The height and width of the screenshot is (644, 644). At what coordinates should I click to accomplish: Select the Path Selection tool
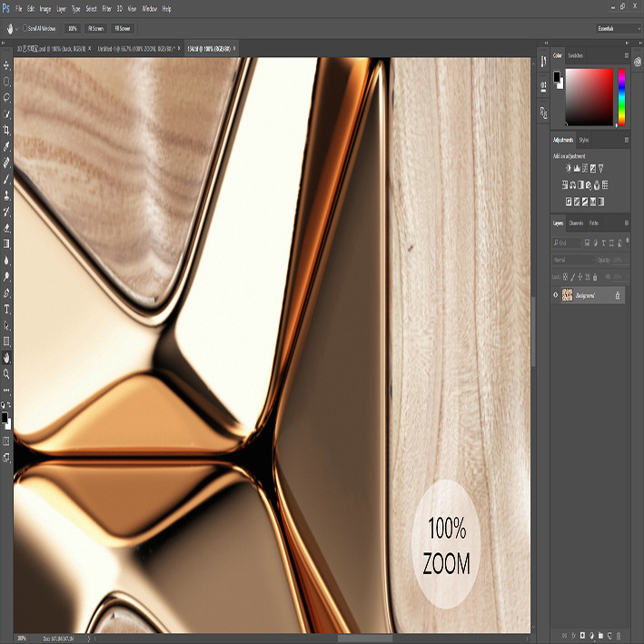[6, 325]
